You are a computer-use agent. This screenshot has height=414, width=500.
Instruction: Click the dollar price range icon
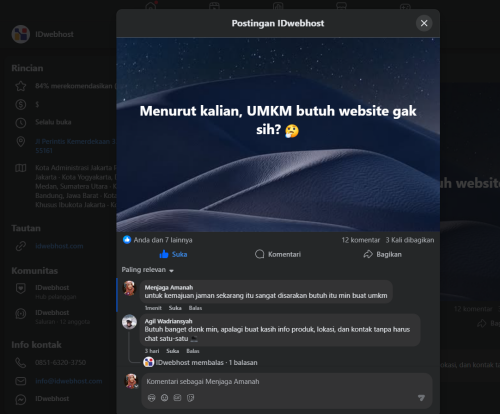pyautogui.click(x=21, y=105)
